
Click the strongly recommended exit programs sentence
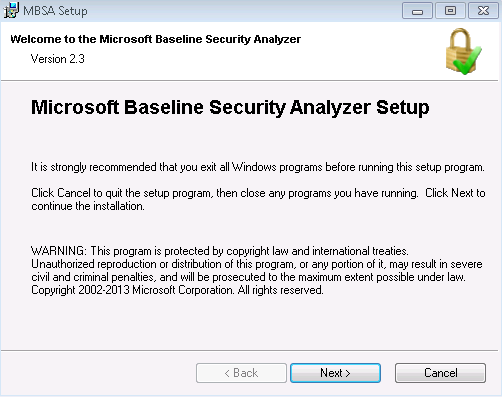pos(258,167)
